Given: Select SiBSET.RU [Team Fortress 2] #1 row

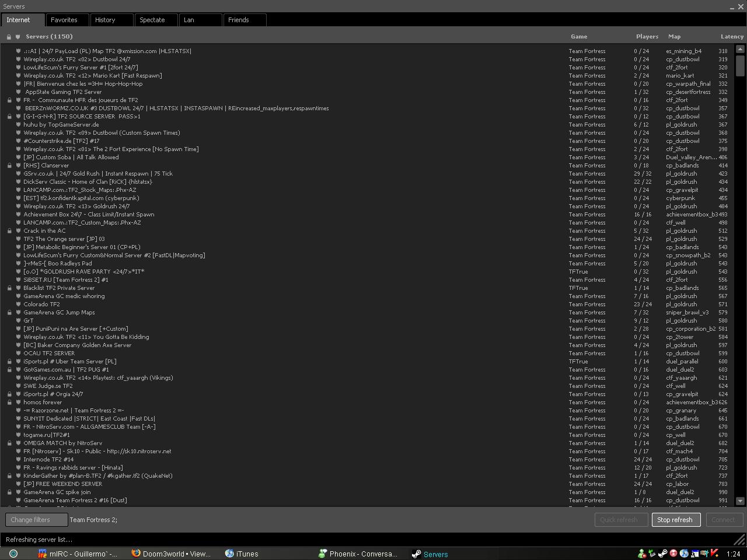Looking at the screenshot, I should pos(368,280).
